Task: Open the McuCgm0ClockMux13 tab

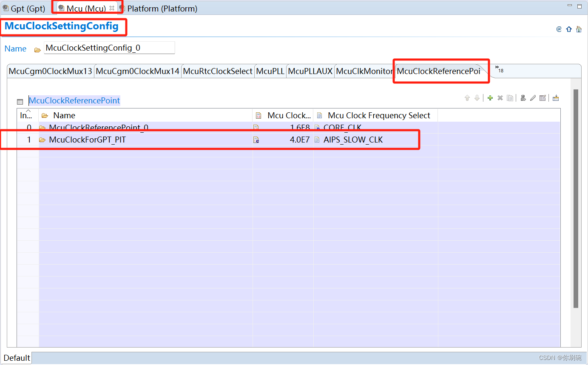Action: coord(51,71)
